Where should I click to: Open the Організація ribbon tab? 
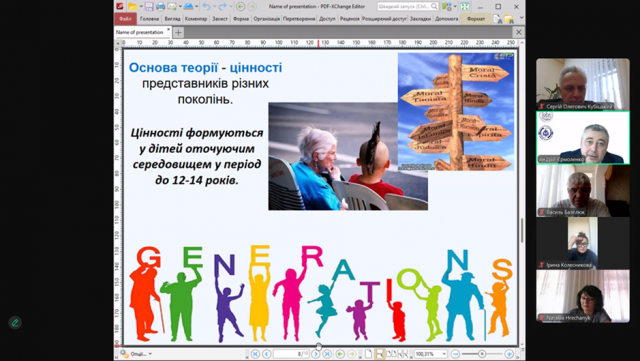pos(267,19)
